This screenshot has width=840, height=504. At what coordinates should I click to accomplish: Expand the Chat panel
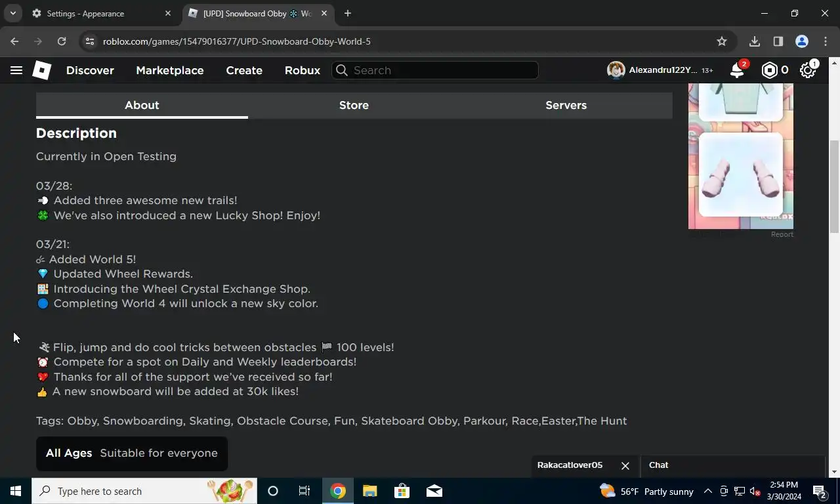732,465
